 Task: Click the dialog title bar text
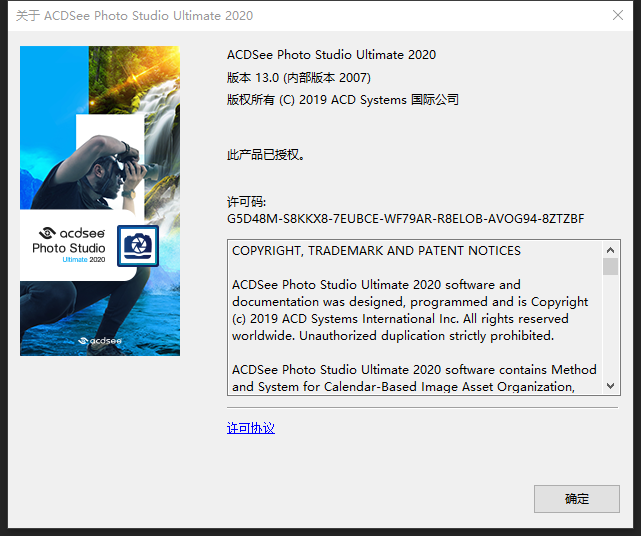click(x=134, y=15)
